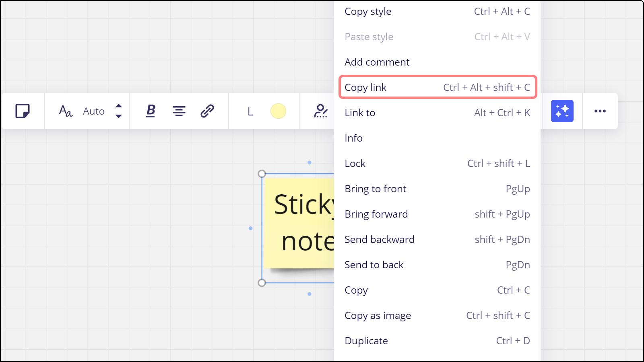Screen dimensions: 644x362
Task: Choose Add comment in the menu
Action: 377,62
